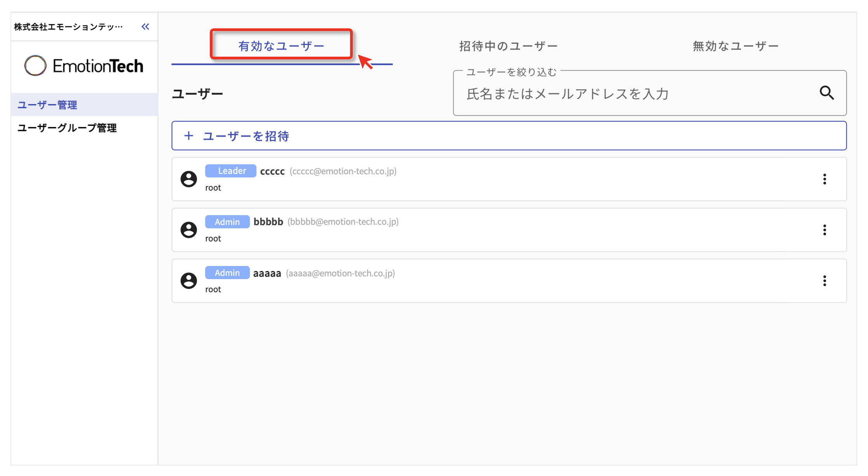Viewport: 868px width, 476px height.
Task: Select the 有効なユーザー tab
Action: point(281,46)
